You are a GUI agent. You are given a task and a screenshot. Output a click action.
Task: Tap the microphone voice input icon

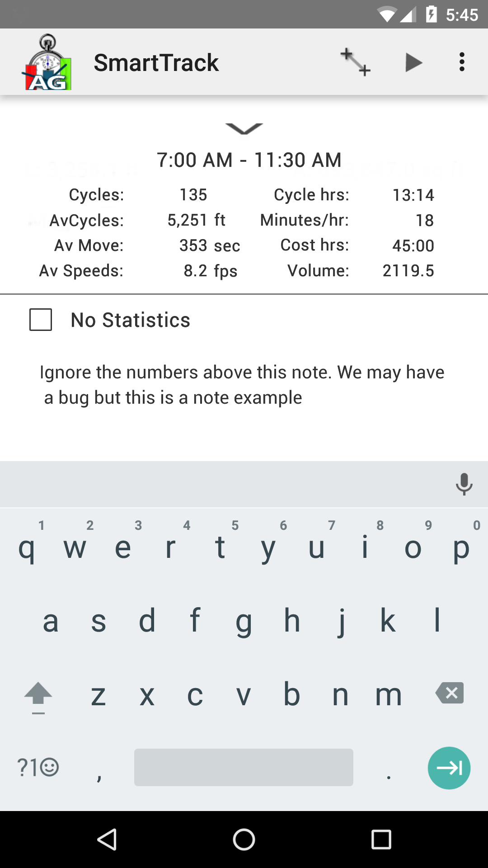pyautogui.click(x=464, y=484)
